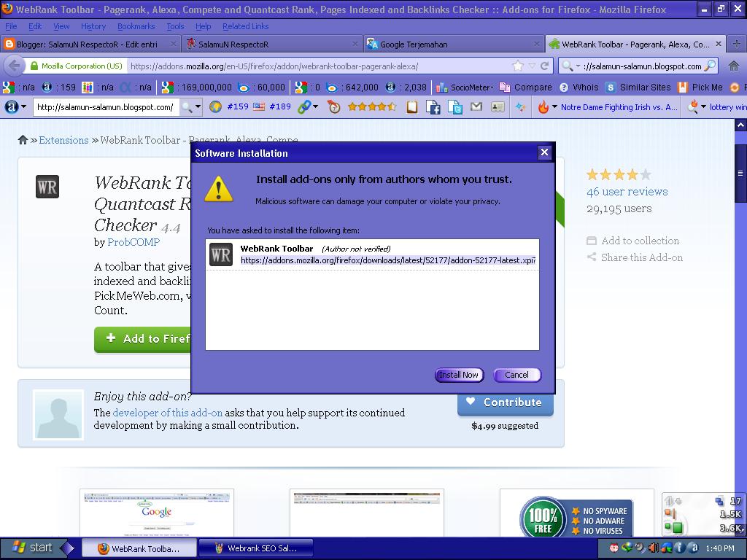Click the Notre Dame Fighting Irish flame icon
Screen dimensions: 747x560
[x=541, y=107]
